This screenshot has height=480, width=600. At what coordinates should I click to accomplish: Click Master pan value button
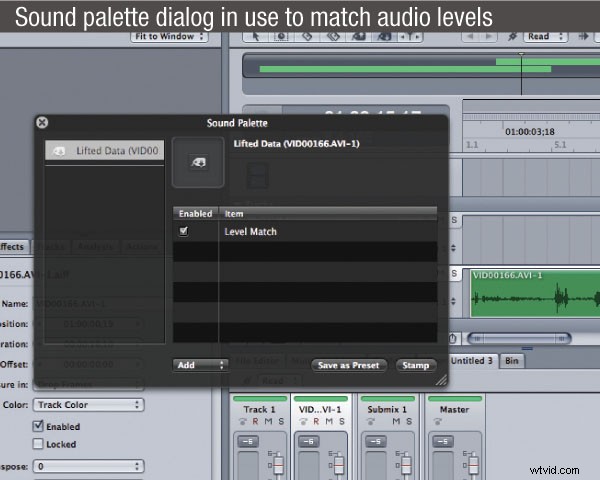(443, 441)
